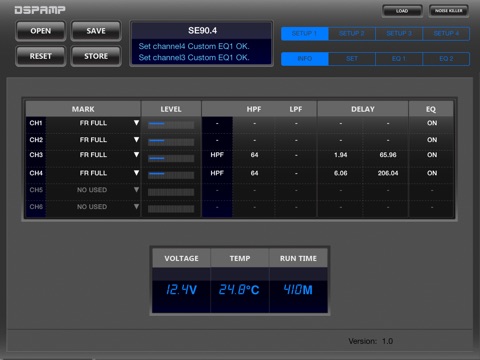Viewport: 480px width, 360px height.
Task: Toggle CH2 EQ ON cell
Action: pyautogui.click(x=432, y=140)
